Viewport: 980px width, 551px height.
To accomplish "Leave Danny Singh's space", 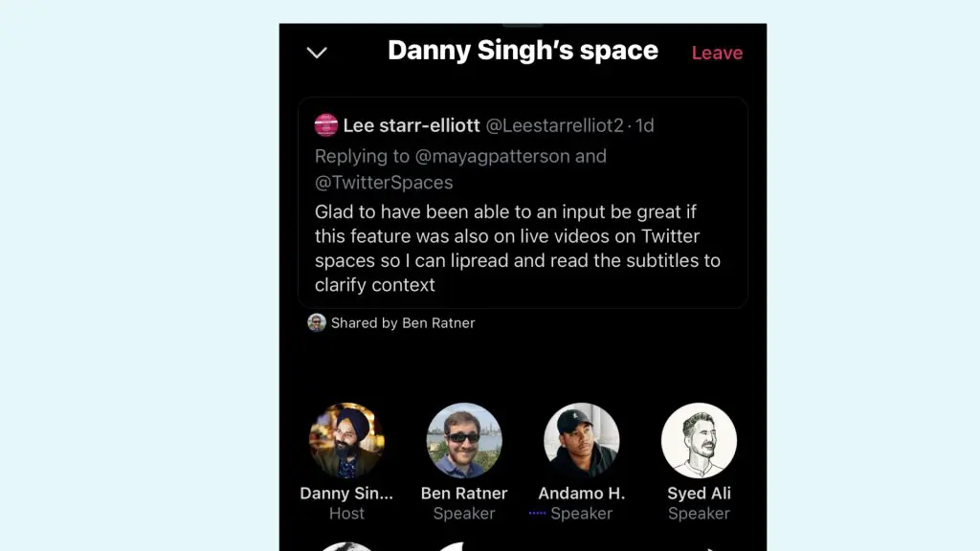I will [x=717, y=53].
